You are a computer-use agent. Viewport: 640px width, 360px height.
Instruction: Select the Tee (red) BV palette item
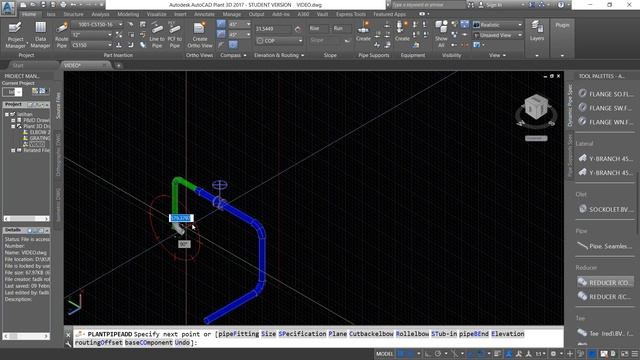pyautogui.click(x=606, y=333)
